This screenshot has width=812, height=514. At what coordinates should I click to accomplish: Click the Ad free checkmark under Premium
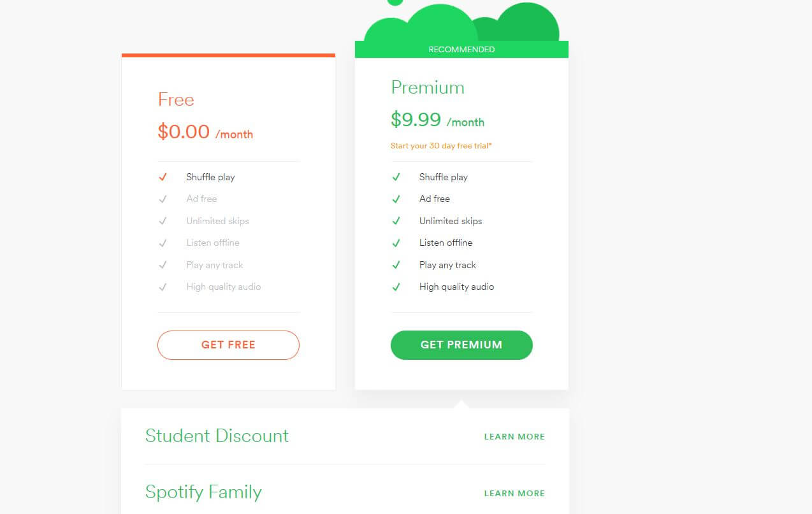pos(397,199)
